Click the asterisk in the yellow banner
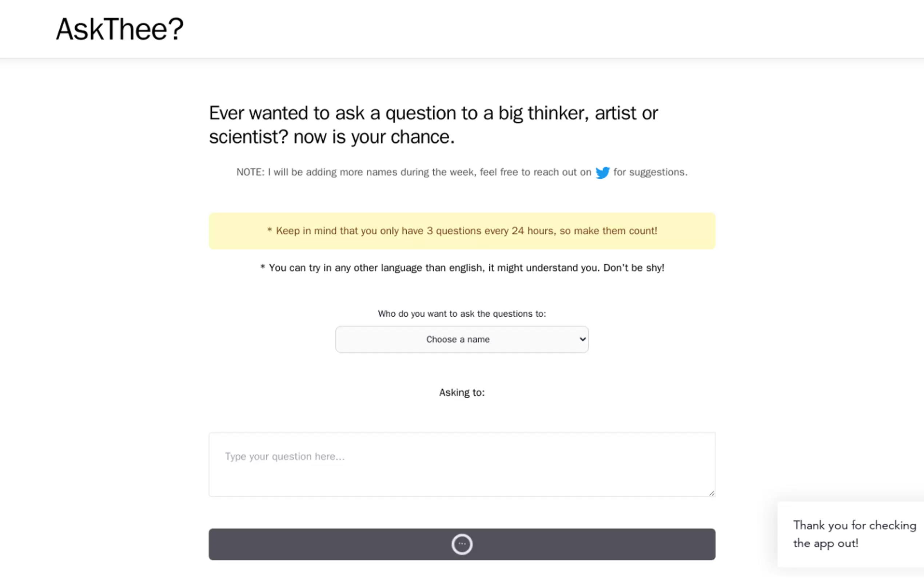This screenshot has width=924, height=578. pyautogui.click(x=269, y=230)
